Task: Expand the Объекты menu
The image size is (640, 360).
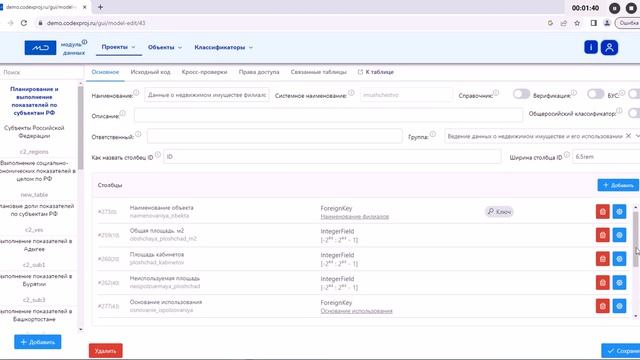Action: click(165, 47)
